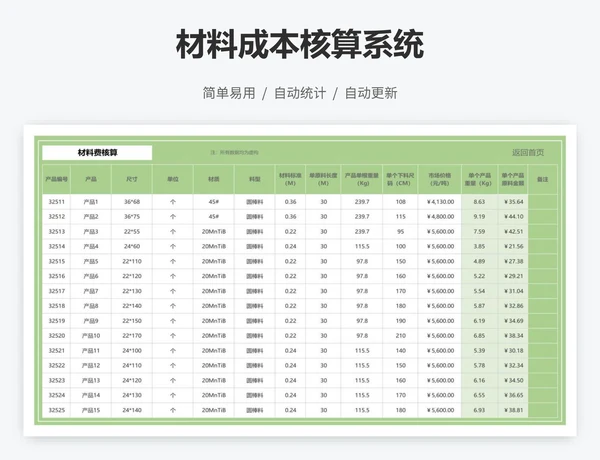The image size is (600, 460).
Task: Click the 单位 column header
Action: pos(173,179)
